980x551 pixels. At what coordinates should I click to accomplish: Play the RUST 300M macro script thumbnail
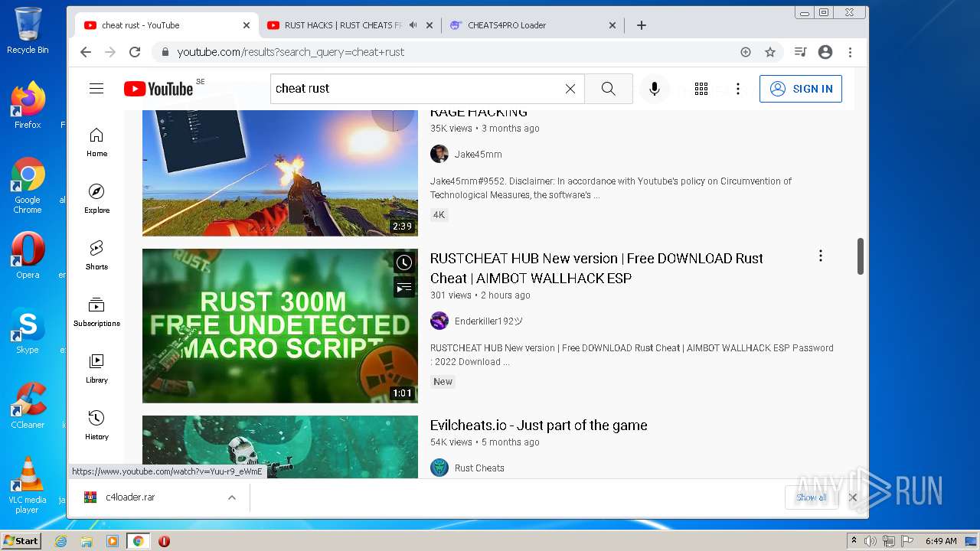tap(280, 326)
